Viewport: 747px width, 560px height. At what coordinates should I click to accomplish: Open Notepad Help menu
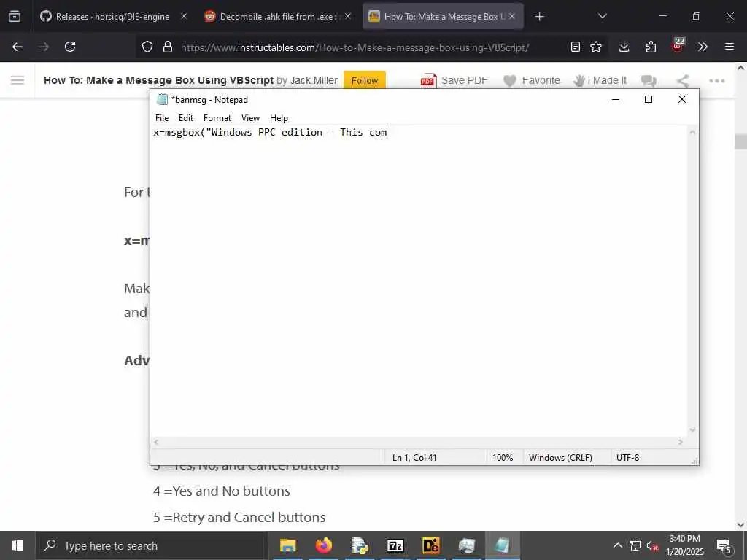coord(279,118)
